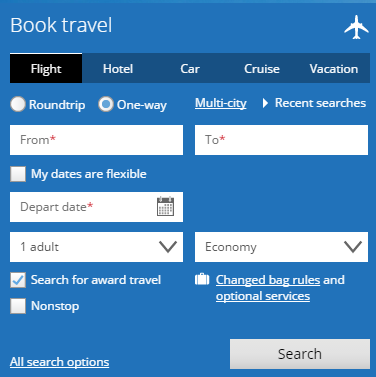The width and height of the screenshot is (376, 377).
Task: Click the airplane icon beside Book travel
Action: [356, 27]
